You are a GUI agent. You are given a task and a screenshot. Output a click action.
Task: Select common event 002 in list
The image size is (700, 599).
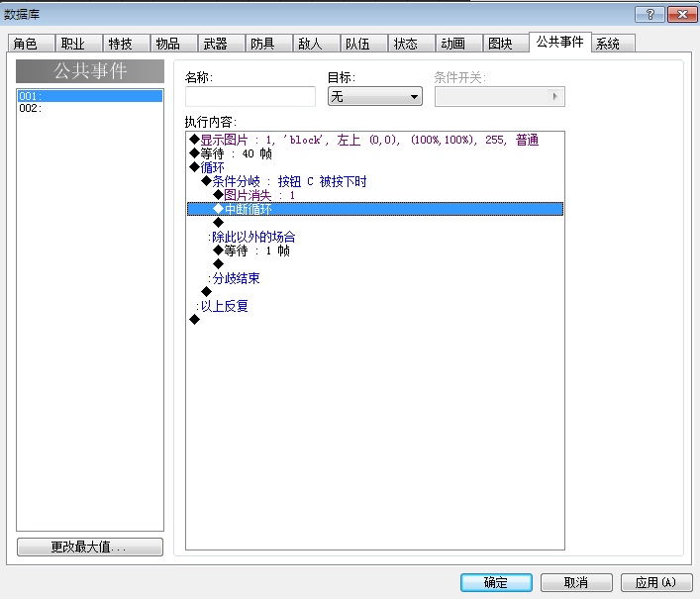click(x=90, y=108)
